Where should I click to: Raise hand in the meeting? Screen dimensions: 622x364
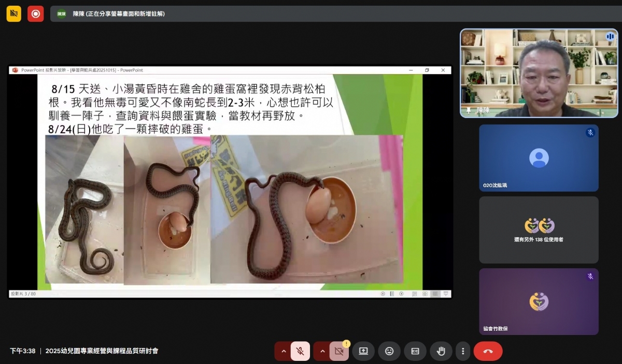click(441, 351)
